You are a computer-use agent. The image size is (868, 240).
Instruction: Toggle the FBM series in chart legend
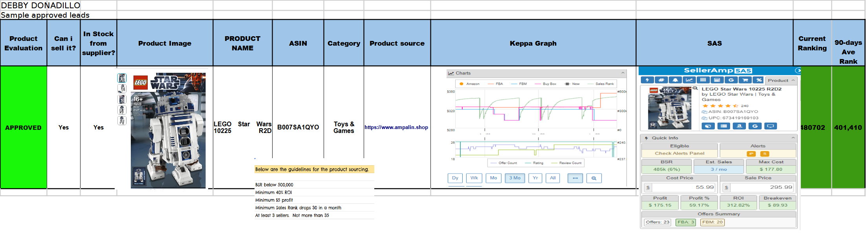(519, 84)
